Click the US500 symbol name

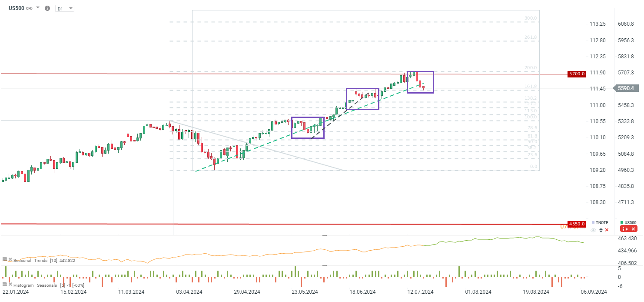17,8
